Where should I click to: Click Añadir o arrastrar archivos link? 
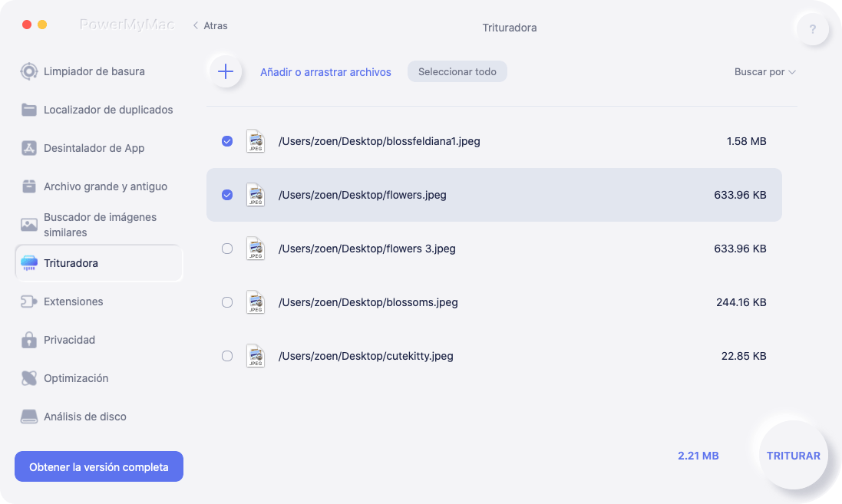click(325, 72)
